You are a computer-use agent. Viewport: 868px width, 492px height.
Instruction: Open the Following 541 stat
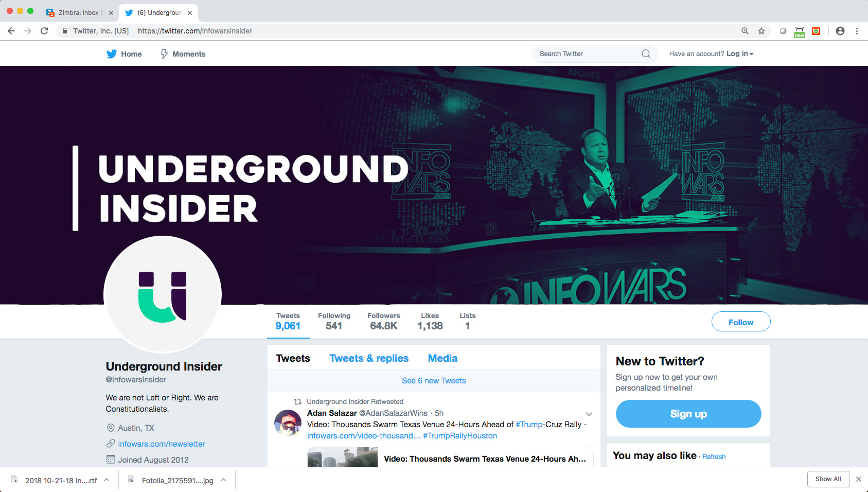(x=334, y=322)
